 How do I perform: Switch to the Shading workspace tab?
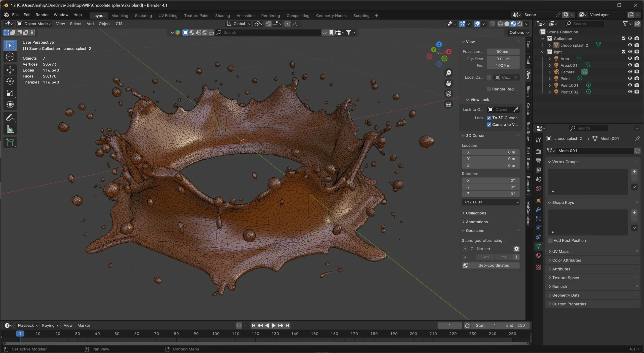click(x=222, y=16)
